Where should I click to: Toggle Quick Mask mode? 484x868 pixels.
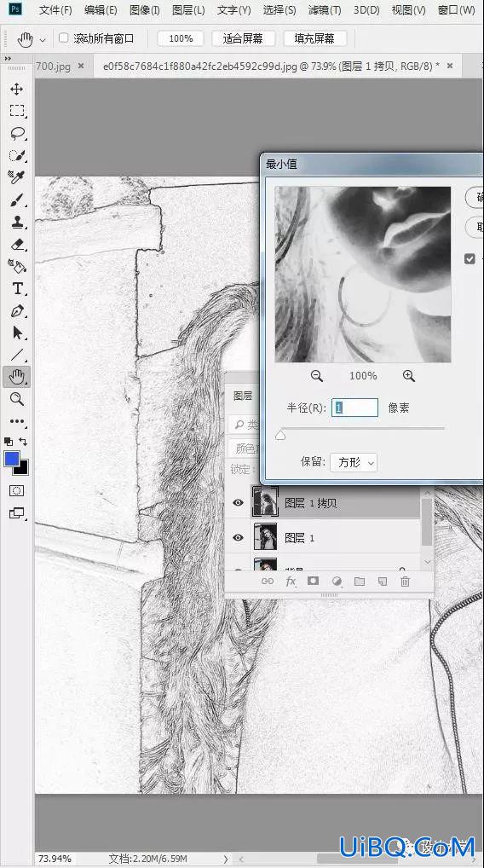[x=16, y=490]
